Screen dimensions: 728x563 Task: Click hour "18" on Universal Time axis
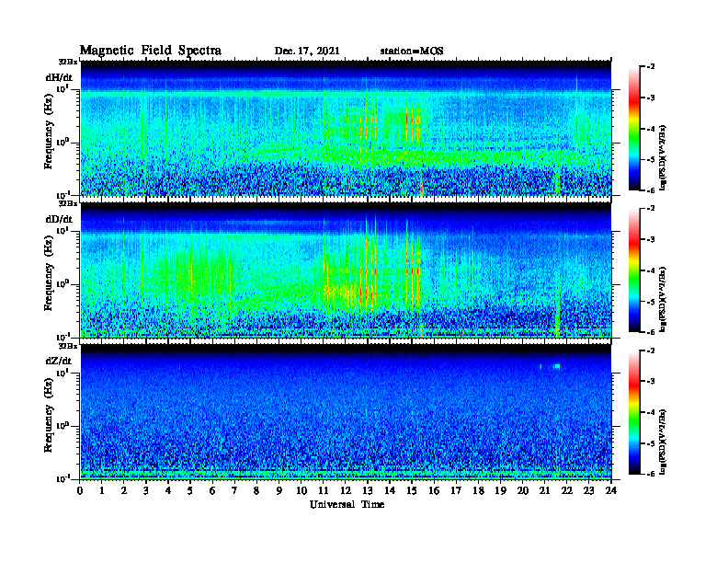click(478, 490)
